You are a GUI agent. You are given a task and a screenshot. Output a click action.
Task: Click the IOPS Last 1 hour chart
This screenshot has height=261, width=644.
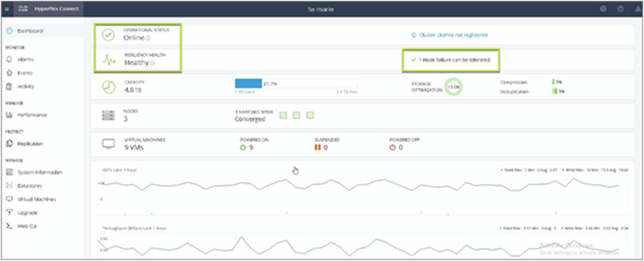pyautogui.click(x=362, y=194)
